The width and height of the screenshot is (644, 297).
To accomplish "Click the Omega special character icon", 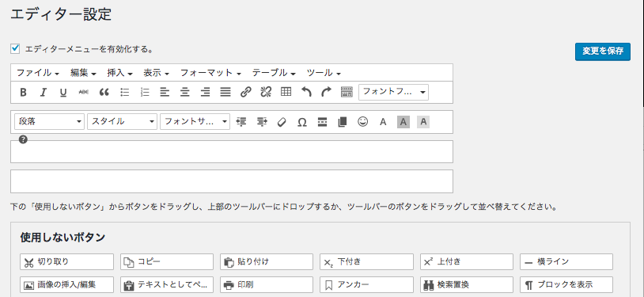I will pyautogui.click(x=302, y=122).
